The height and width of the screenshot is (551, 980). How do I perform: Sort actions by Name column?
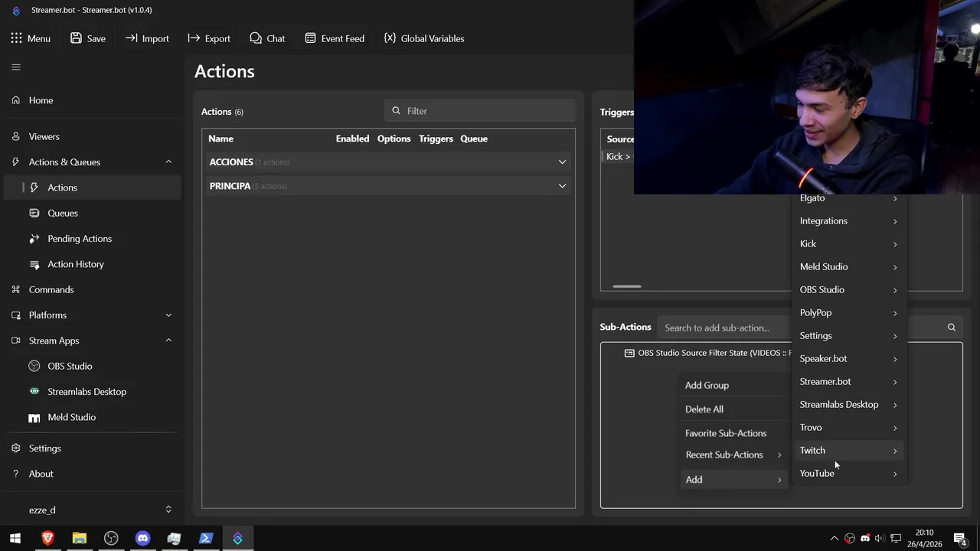click(220, 139)
